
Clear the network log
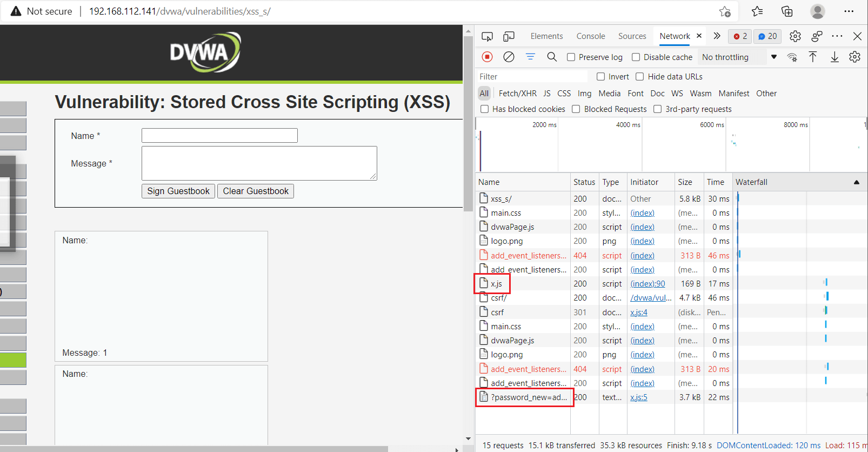pos(509,57)
